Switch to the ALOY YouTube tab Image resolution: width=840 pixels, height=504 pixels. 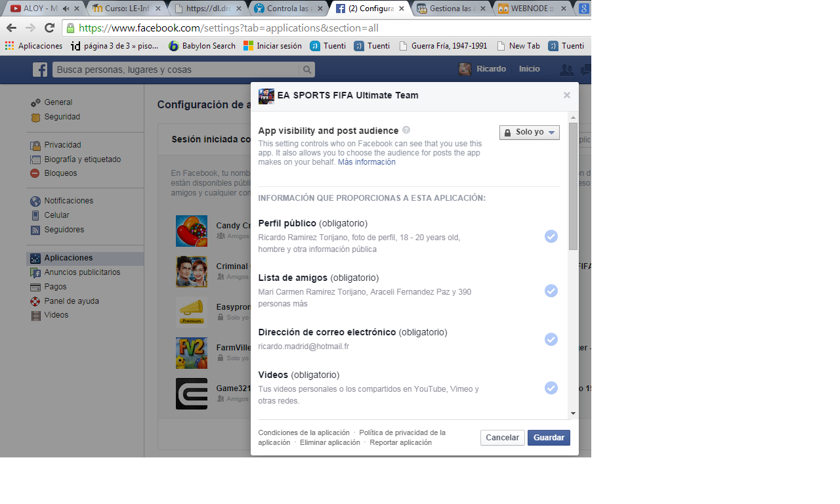point(45,9)
